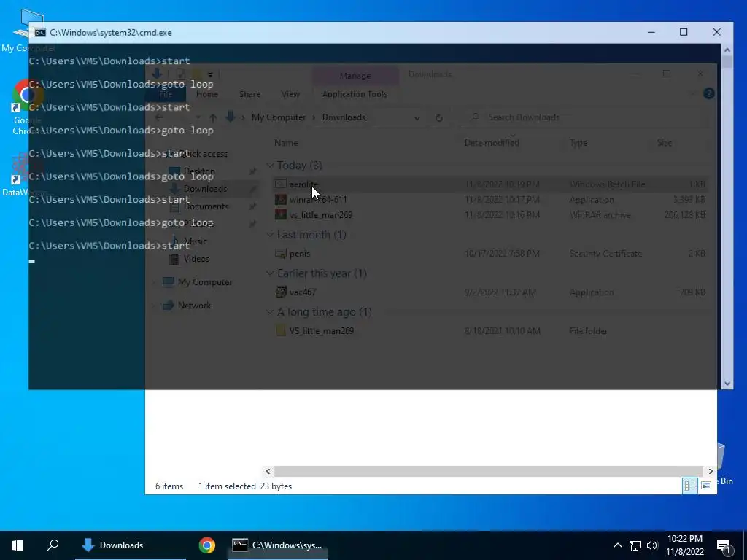Open Application Tools tab in Explorer
This screenshot has width=747, height=560.
click(355, 94)
